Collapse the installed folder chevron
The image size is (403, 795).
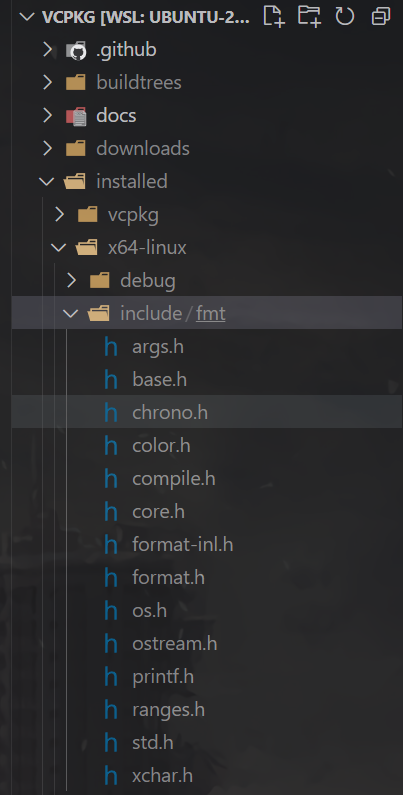click(47, 182)
